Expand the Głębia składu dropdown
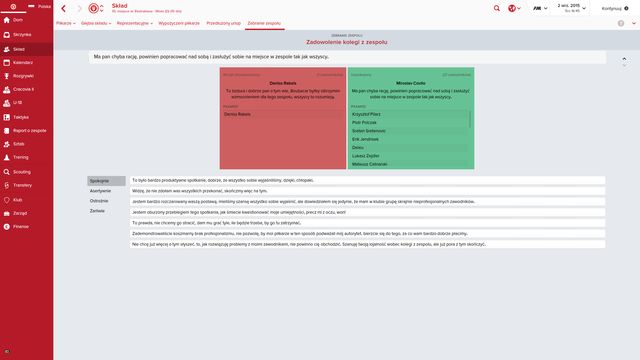The height and width of the screenshot is (360, 640). [x=96, y=23]
